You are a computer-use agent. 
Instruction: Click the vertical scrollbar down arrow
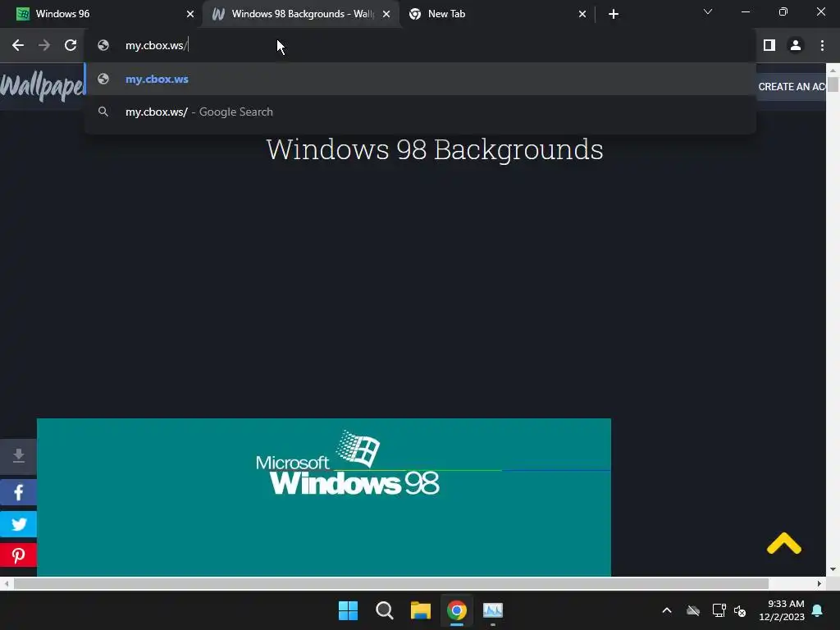[x=833, y=569]
